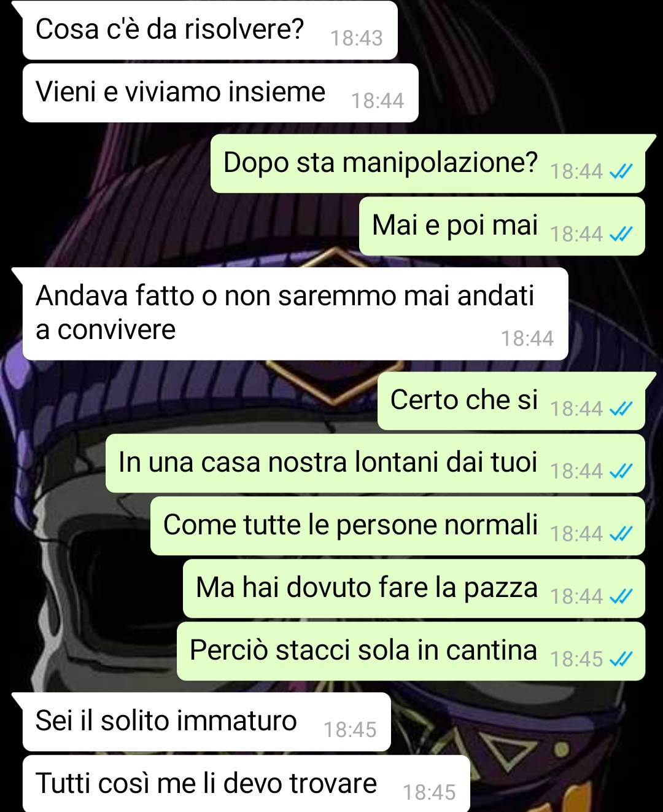Select the "Andava fatto o non saremmo mai andati" message
This screenshot has height=812, width=663.
(x=285, y=296)
